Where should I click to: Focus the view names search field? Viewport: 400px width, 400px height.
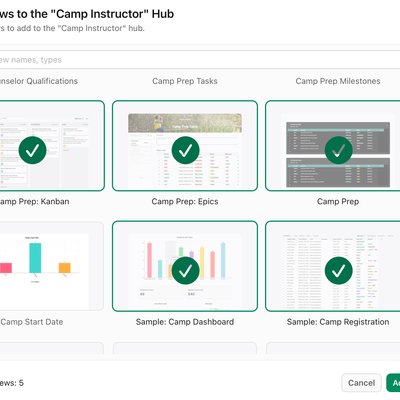click(200, 60)
